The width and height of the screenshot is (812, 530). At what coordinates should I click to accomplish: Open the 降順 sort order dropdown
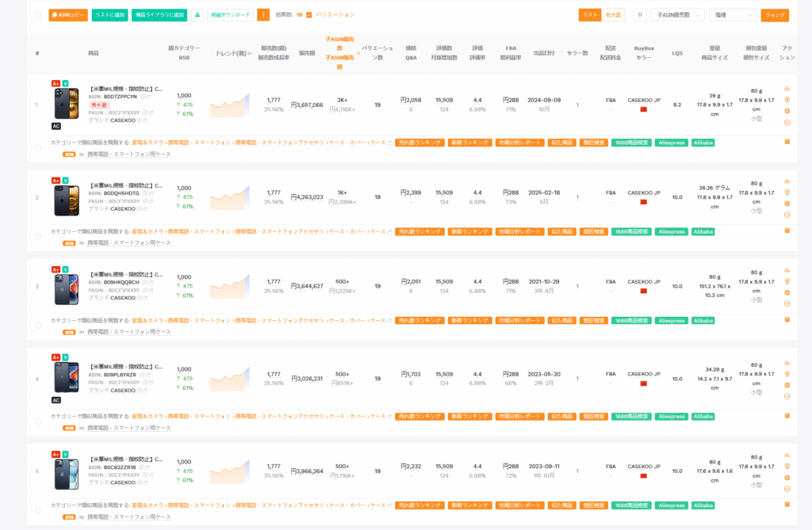732,15
